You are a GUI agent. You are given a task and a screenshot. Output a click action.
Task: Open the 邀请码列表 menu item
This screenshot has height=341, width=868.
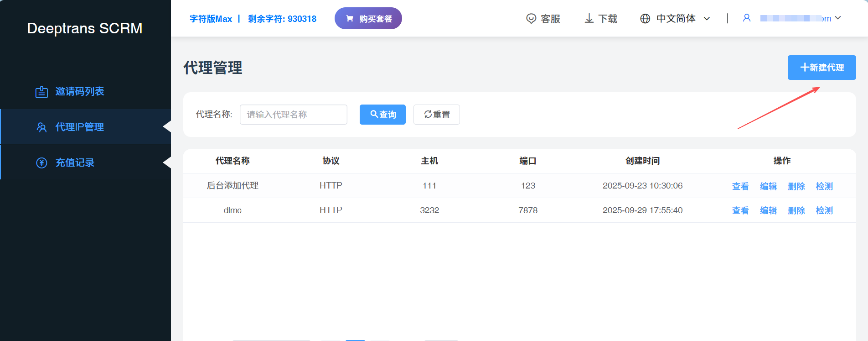click(x=80, y=92)
